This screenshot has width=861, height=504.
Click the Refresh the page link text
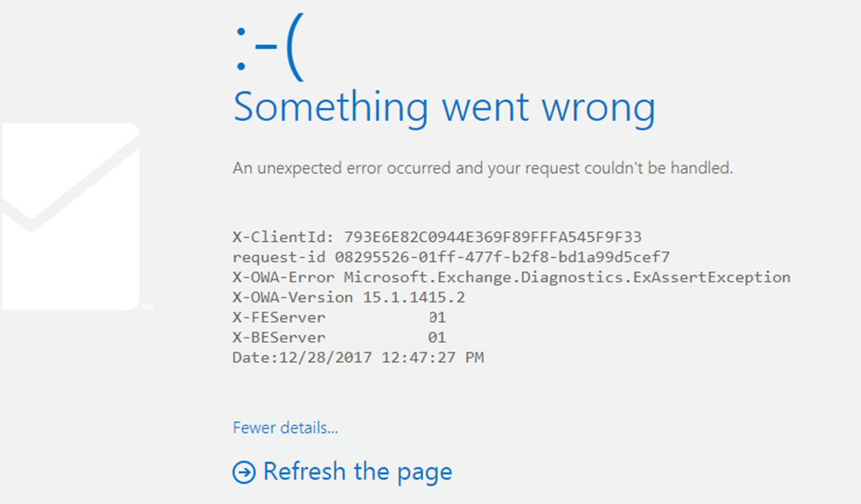pos(357,471)
